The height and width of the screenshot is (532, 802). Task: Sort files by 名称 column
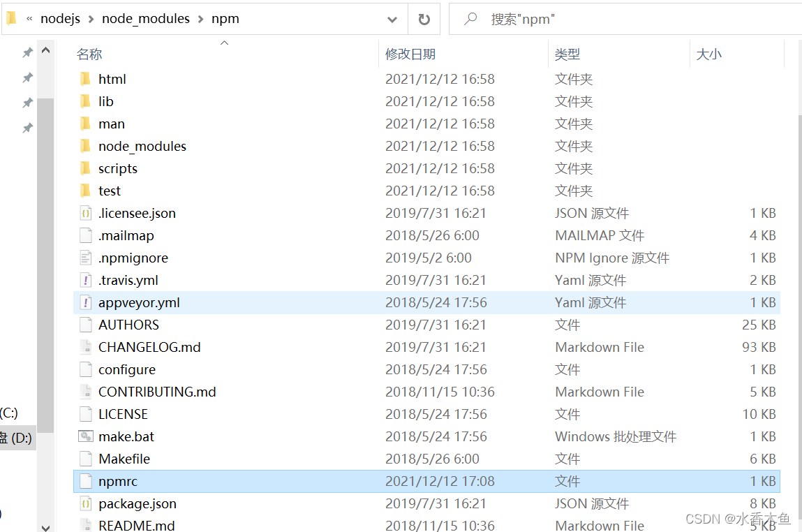89,54
